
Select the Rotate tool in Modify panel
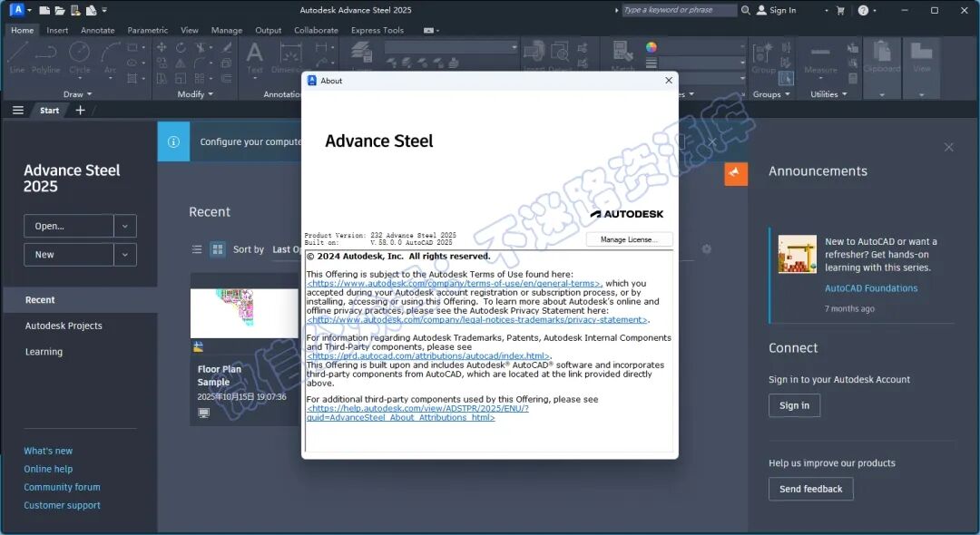(181, 47)
